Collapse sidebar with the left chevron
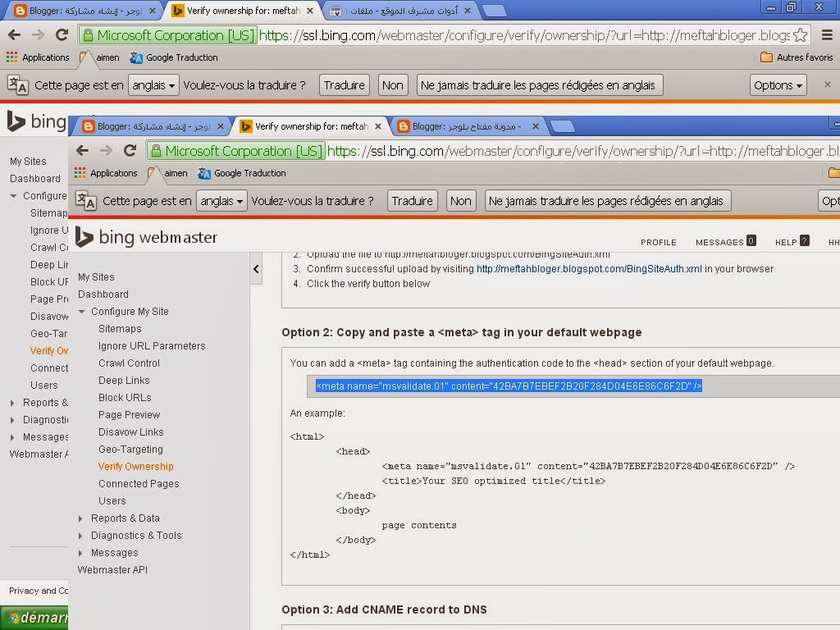This screenshot has height=630, width=840. (x=256, y=269)
